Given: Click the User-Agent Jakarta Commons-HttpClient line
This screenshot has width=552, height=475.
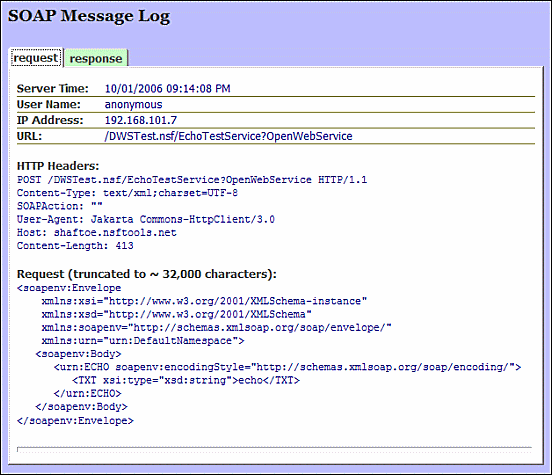Looking at the screenshot, I should pyautogui.click(x=146, y=219).
